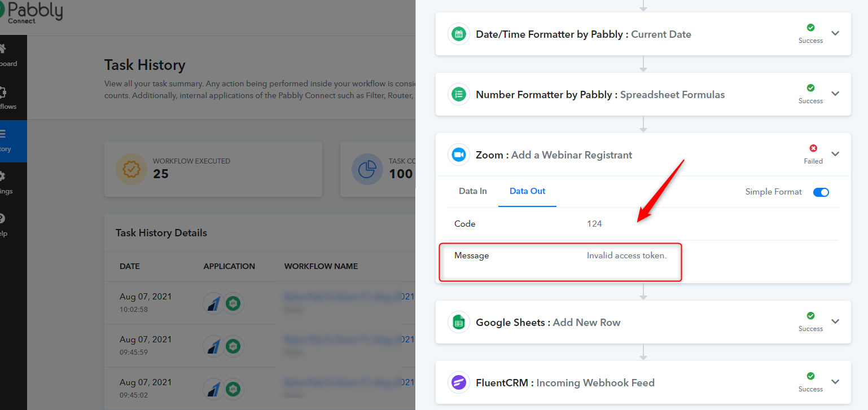
Task: Click the FluentCRM app icon
Action: coord(459,382)
